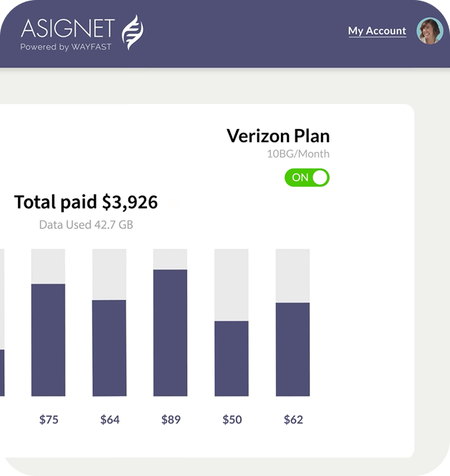Viewport: 450px width, 476px height.
Task: Click the ASIGNET brand name text
Action: 68,28
